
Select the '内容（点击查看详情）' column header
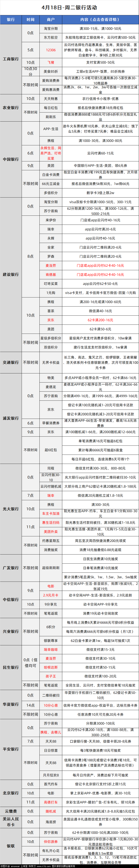(100, 20)
